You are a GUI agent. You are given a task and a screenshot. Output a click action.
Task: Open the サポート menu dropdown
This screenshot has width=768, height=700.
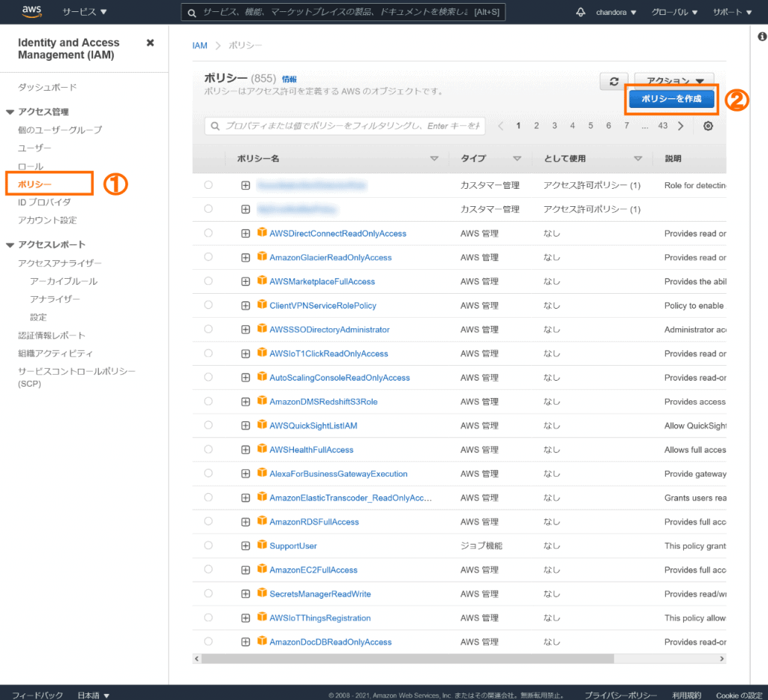click(x=732, y=12)
